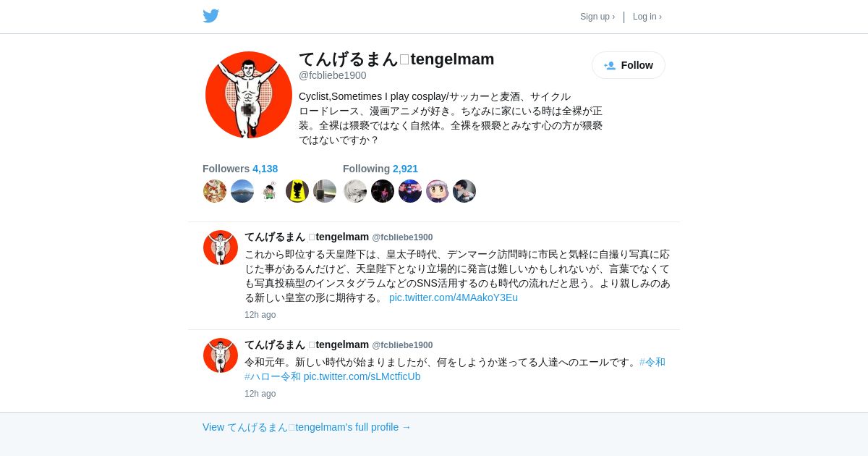Select the first follower avatar

tap(215, 191)
